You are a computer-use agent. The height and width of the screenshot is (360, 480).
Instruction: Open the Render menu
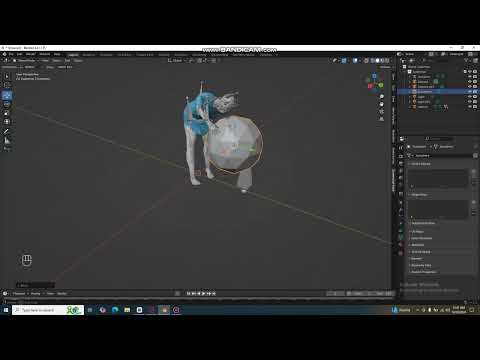30,54
